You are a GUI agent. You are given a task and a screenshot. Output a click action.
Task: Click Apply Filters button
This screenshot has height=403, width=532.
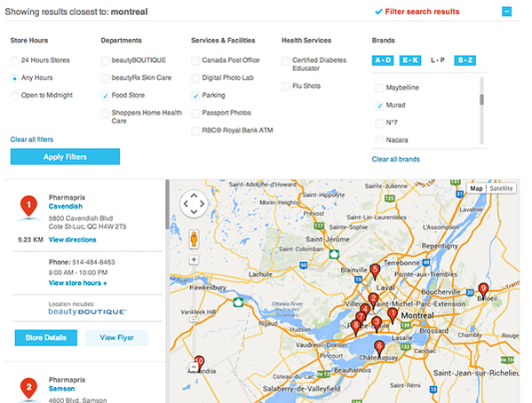tap(65, 157)
